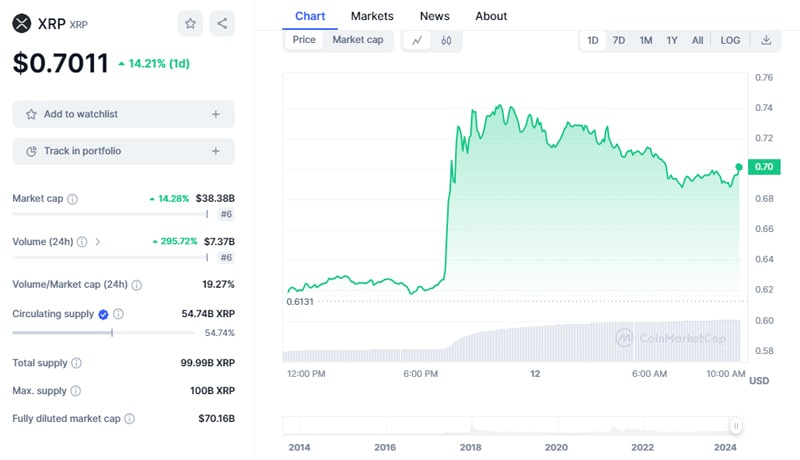Click the $7.37B volume value
Image resolution: width=800 pixels, height=460 pixels.
coord(219,242)
